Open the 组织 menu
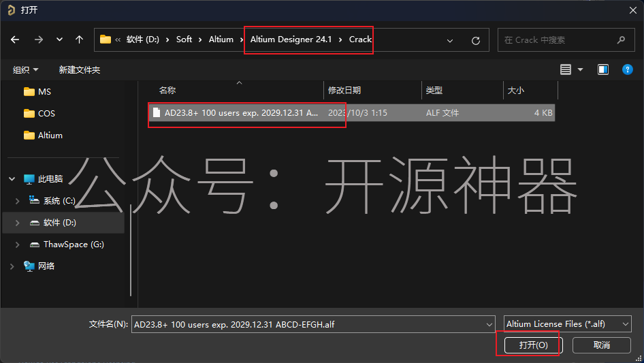The width and height of the screenshot is (644, 363). [25, 70]
